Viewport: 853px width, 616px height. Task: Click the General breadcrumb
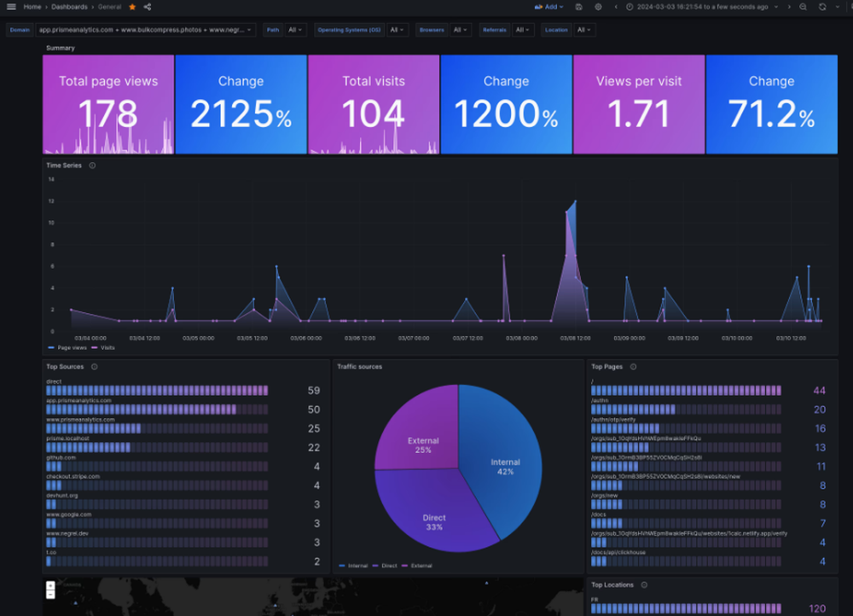(x=109, y=7)
